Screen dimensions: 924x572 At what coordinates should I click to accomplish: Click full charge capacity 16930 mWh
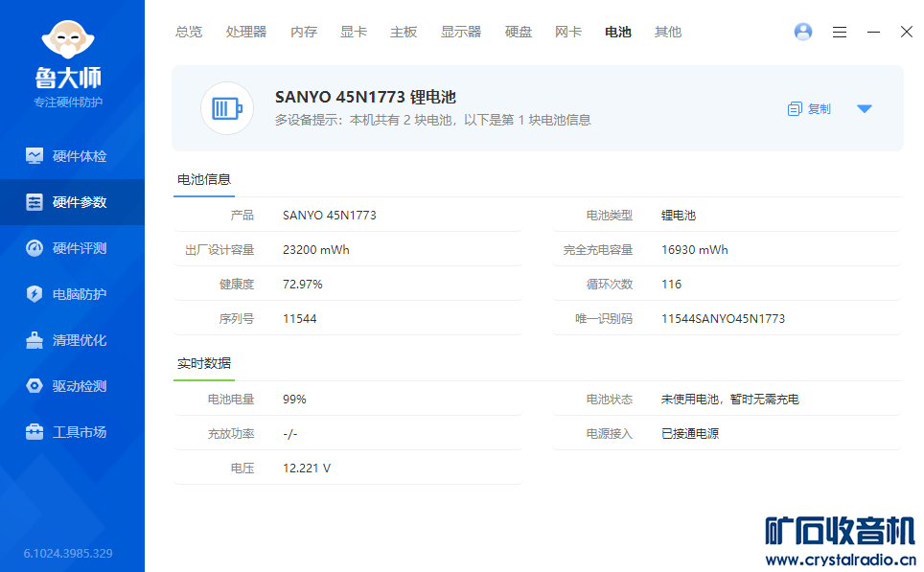pos(694,250)
